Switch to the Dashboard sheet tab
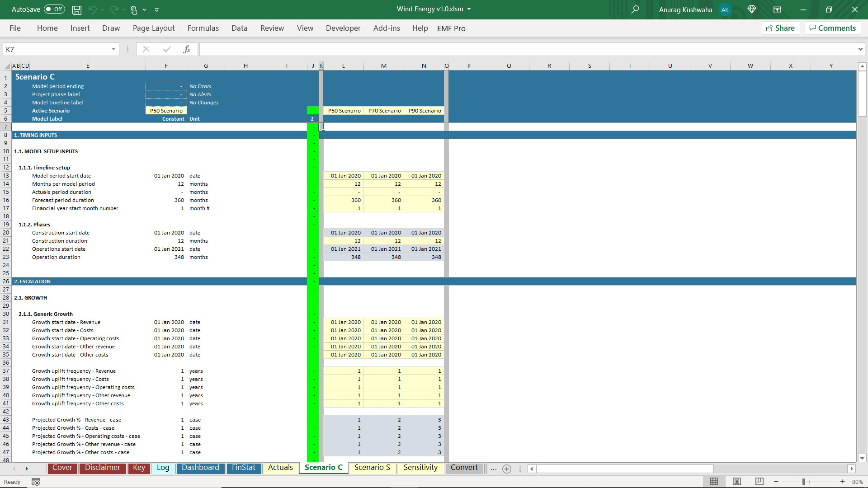This screenshot has width=868, height=488. click(x=200, y=468)
